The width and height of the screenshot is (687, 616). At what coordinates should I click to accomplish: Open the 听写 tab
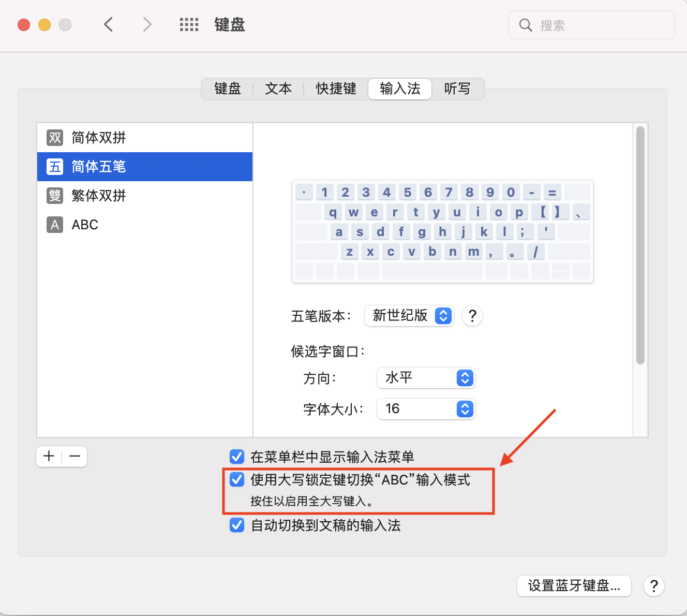[x=457, y=89]
